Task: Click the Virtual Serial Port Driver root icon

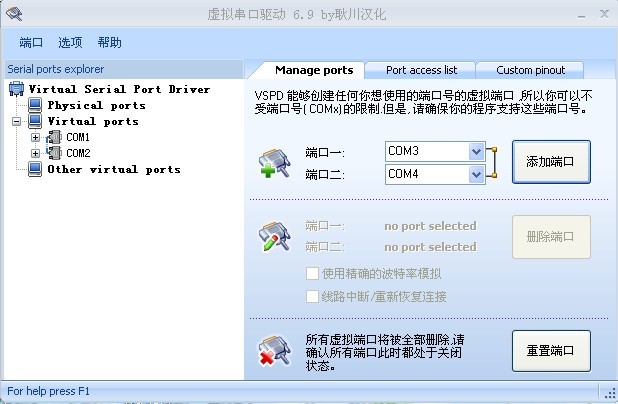Action: click(x=16, y=89)
